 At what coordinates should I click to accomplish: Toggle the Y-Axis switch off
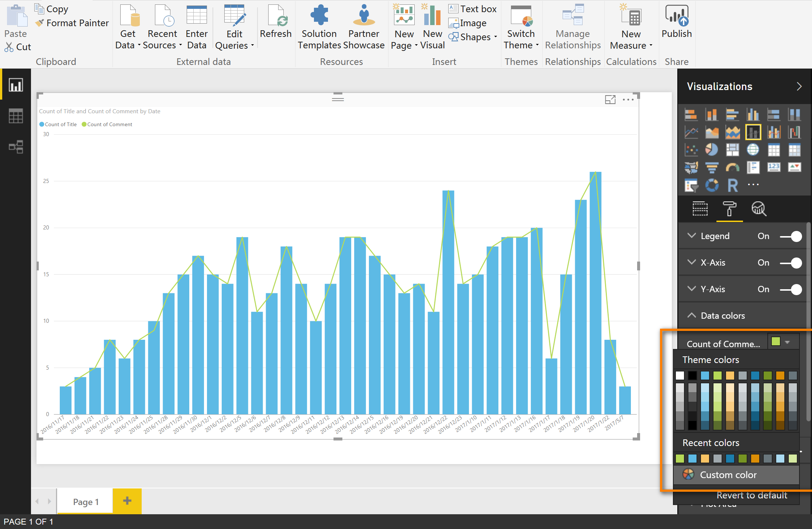coord(791,289)
